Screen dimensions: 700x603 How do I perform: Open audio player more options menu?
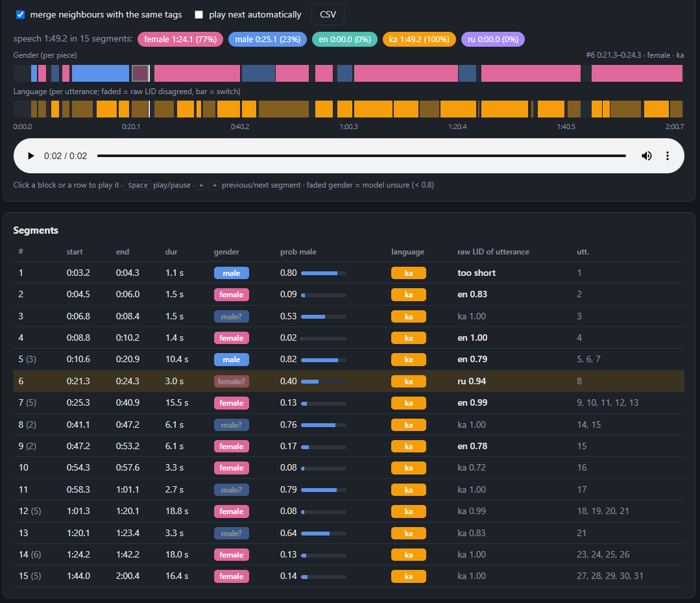pyautogui.click(x=668, y=156)
